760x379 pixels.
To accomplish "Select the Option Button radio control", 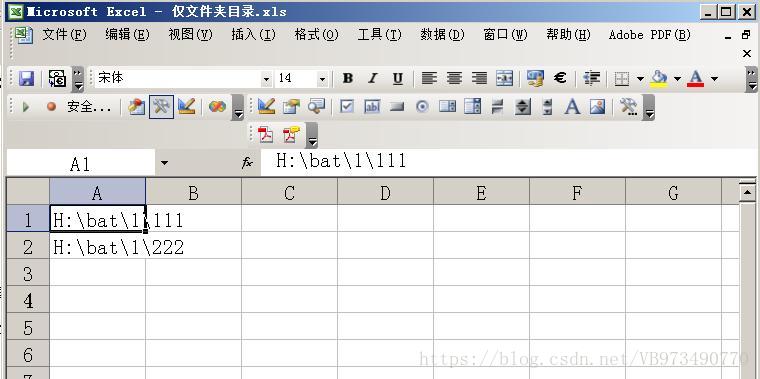I will tap(422, 107).
